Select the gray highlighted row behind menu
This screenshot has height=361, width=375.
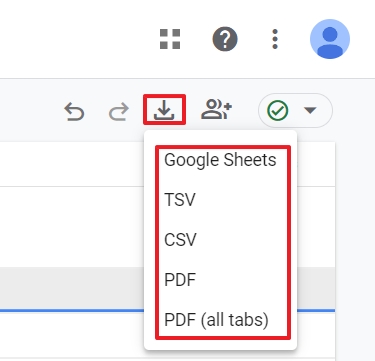(72, 288)
